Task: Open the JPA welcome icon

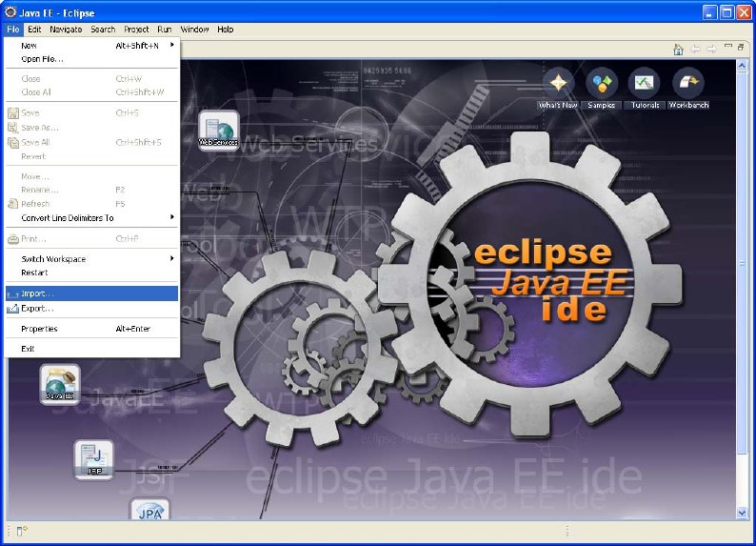Action: point(149,509)
